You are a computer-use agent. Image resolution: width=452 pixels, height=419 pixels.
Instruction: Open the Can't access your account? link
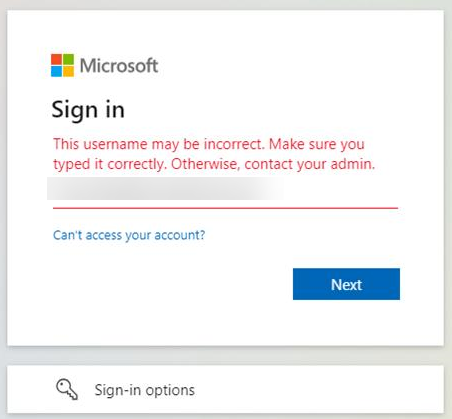point(129,235)
